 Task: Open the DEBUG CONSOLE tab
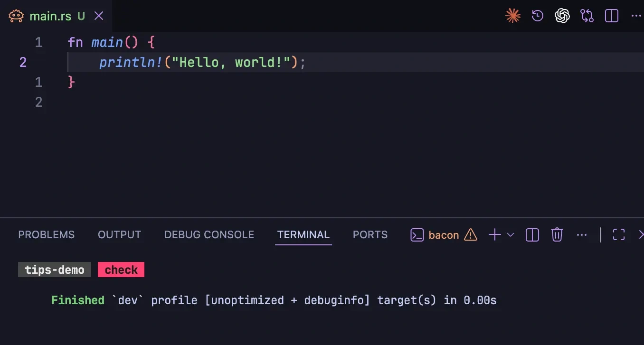(209, 235)
